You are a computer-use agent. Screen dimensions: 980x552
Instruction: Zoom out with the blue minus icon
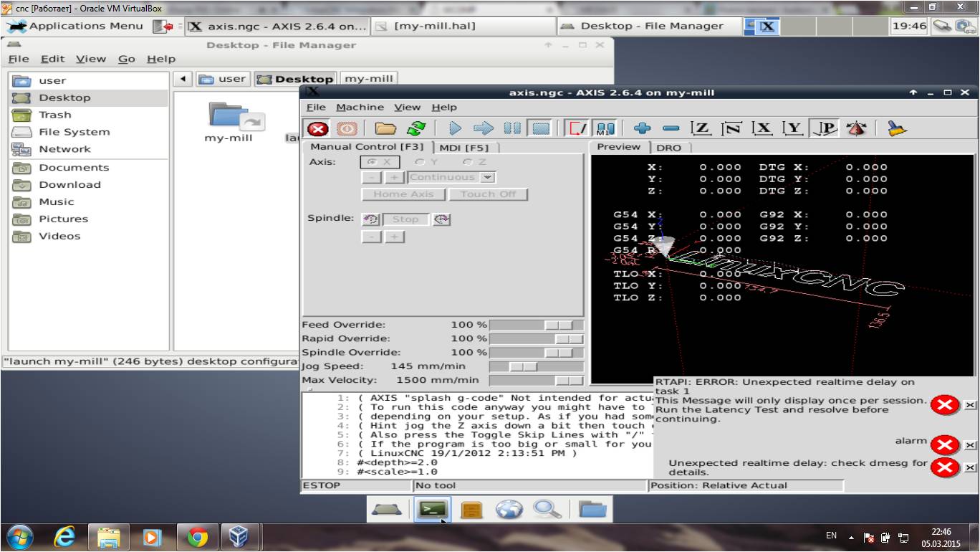671,129
